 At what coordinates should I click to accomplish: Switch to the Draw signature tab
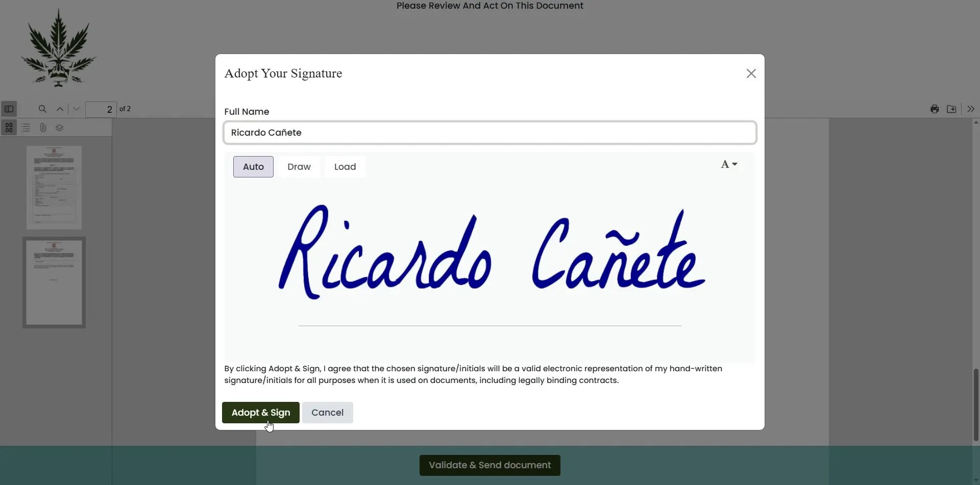coord(299,167)
